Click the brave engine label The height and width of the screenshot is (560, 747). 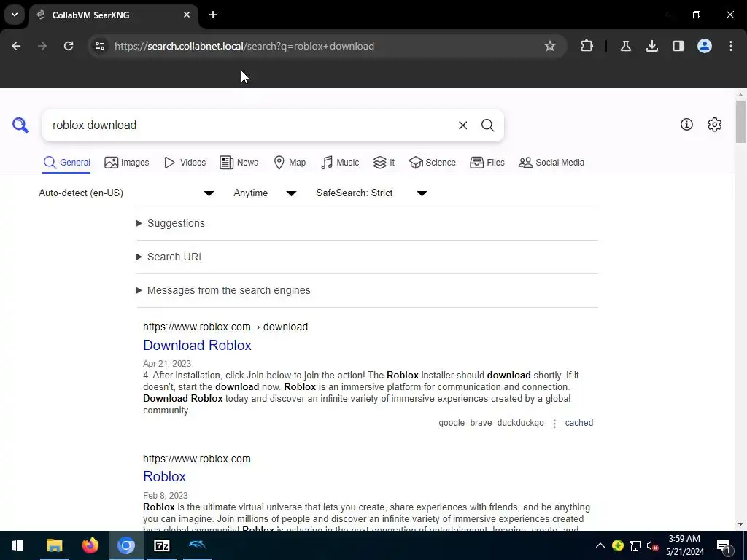[x=481, y=423]
